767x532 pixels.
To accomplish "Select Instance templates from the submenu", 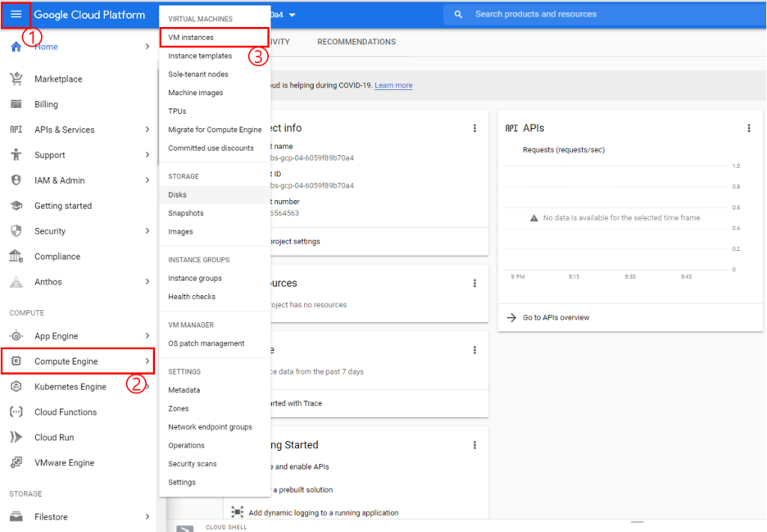I will [x=200, y=56].
